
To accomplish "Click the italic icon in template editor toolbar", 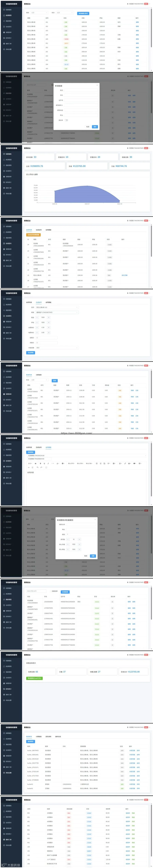I will click(48, 463).
